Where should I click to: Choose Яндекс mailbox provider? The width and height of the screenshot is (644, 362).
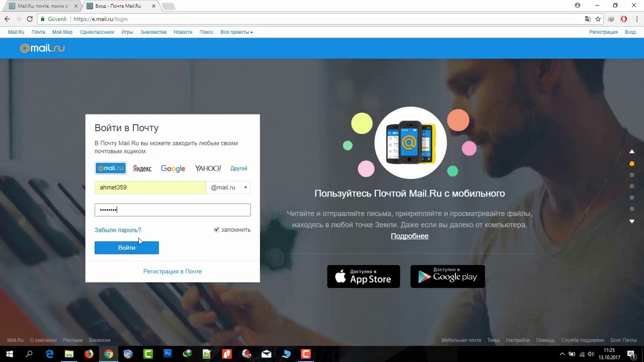tap(142, 168)
